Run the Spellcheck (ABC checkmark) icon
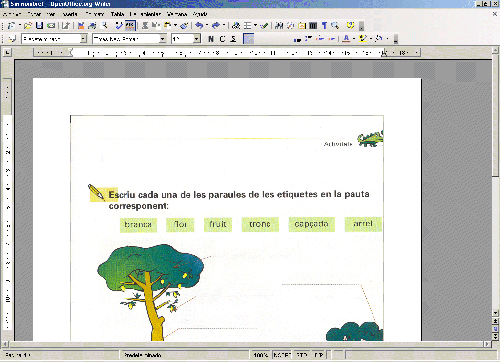Viewport: 500px width, 362px height. 119,25
